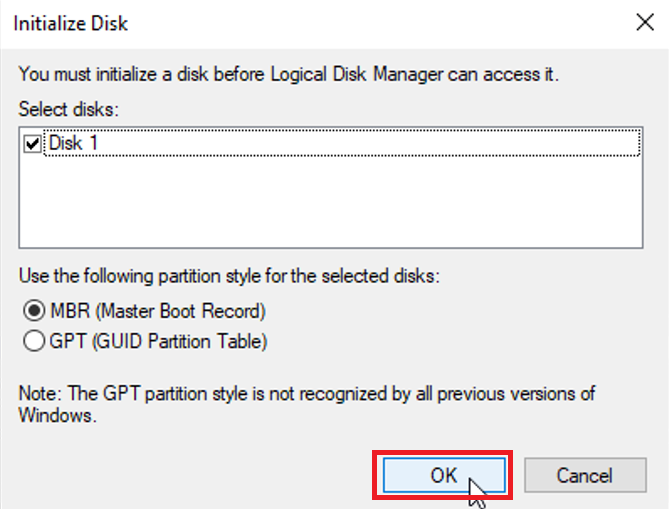Click the "GPT (GUID Partition Table)" label text

pos(158,341)
